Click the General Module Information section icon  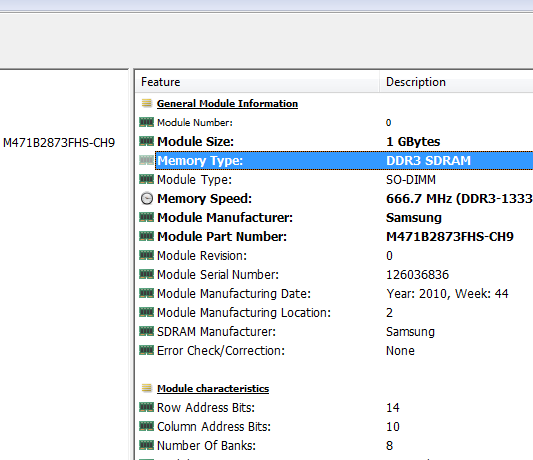point(147,103)
